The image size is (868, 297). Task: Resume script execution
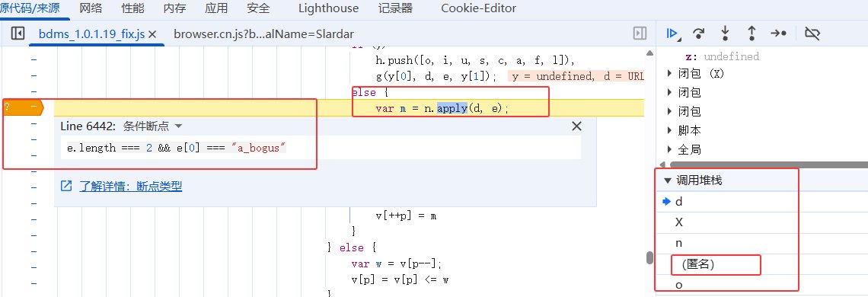[673, 34]
